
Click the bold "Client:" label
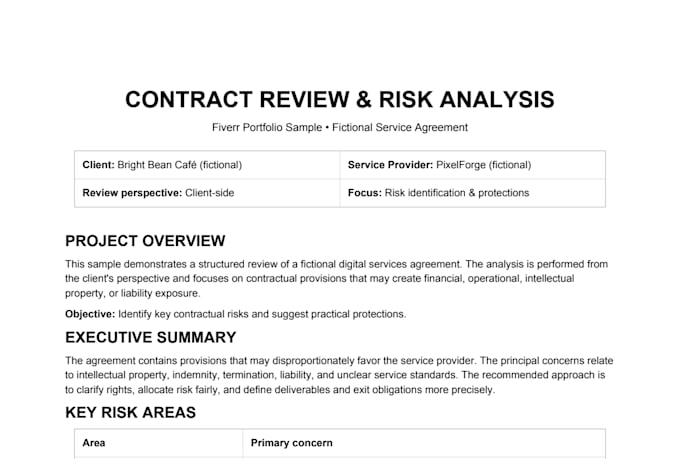tap(98, 165)
